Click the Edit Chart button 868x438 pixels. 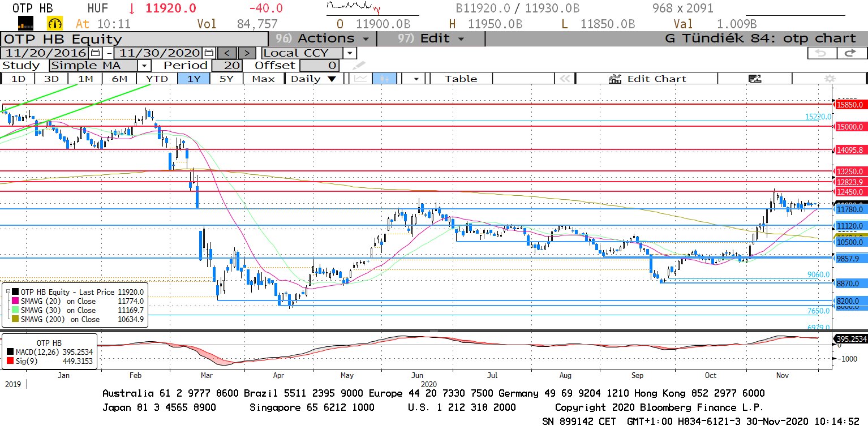click(x=647, y=79)
